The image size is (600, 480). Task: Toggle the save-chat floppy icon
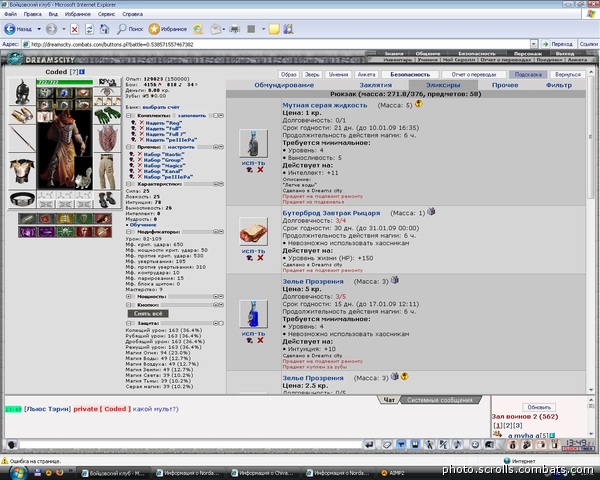tap(415, 444)
